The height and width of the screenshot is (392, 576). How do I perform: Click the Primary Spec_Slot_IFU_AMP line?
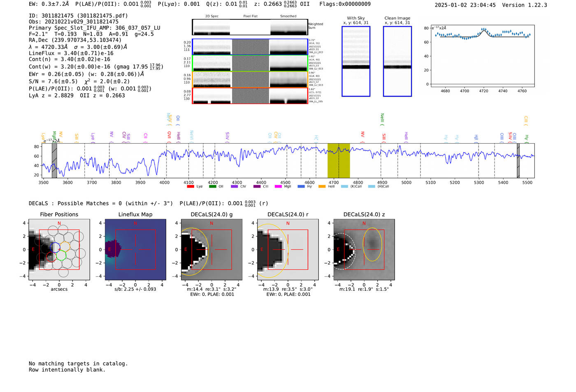[95, 28]
